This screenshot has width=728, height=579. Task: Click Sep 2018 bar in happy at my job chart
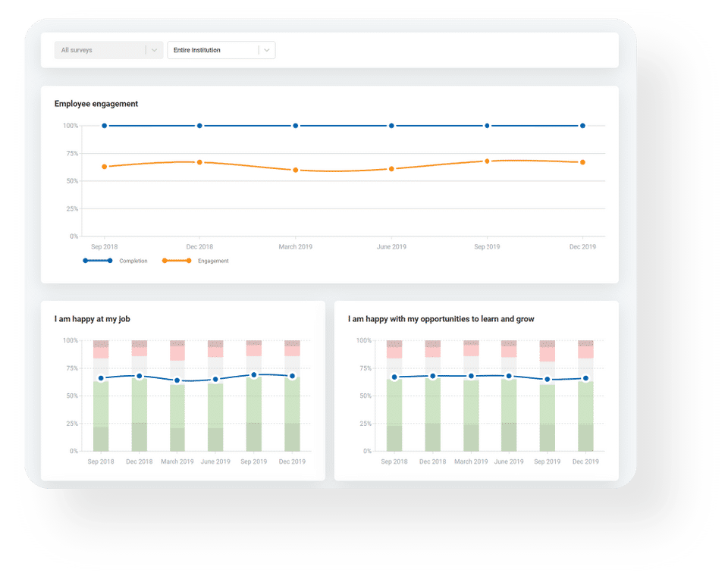[x=101, y=396]
